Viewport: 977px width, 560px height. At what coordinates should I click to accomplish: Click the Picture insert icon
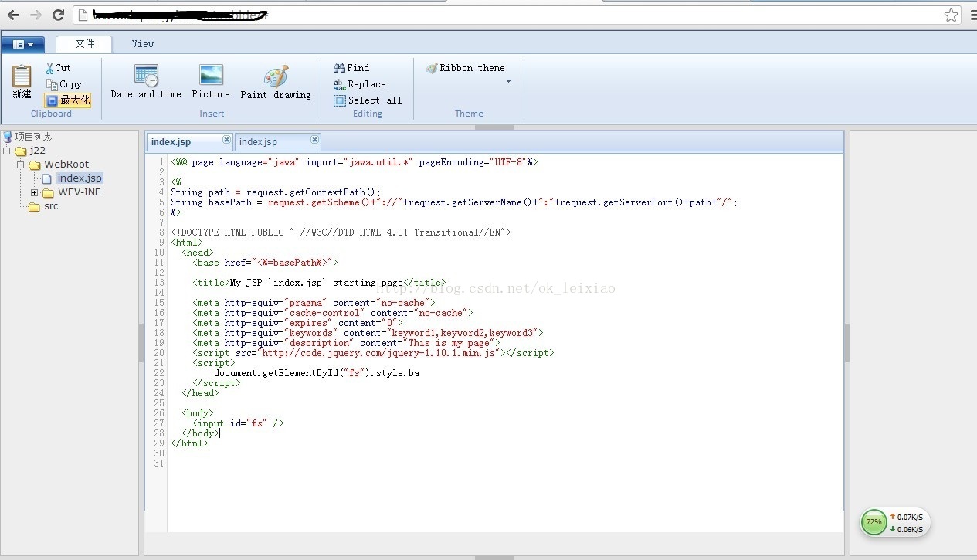(211, 76)
